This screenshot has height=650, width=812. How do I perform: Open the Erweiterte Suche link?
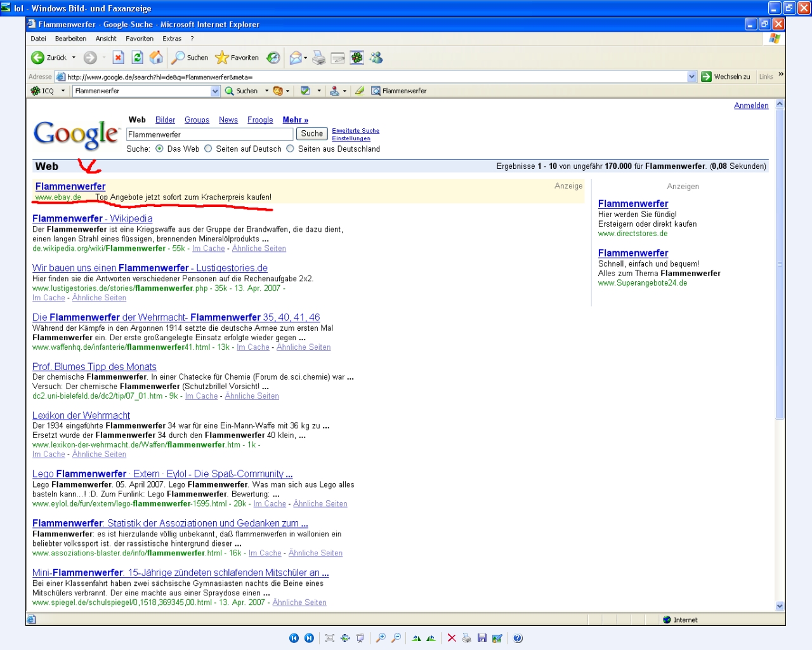(355, 131)
